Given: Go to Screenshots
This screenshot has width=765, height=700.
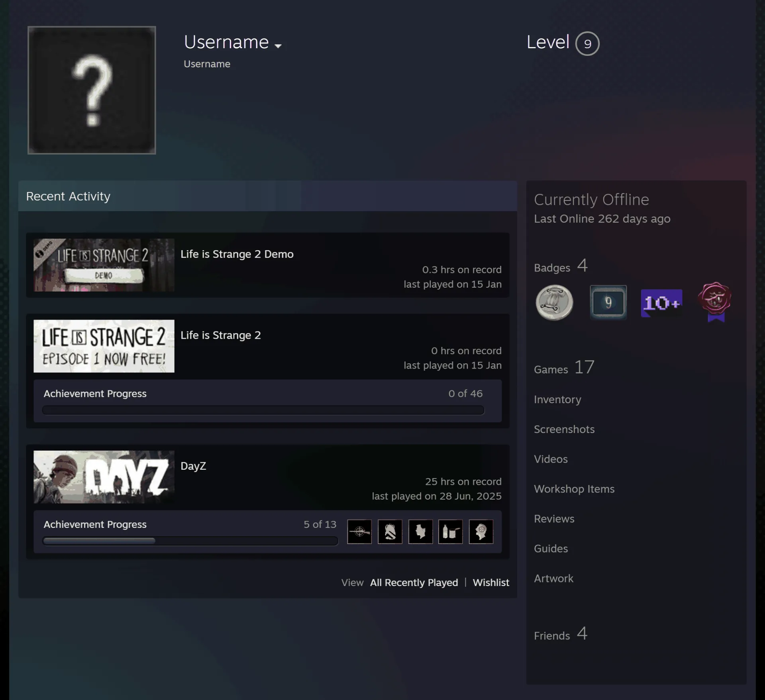Looking at the screenshot, I should 564,429.
